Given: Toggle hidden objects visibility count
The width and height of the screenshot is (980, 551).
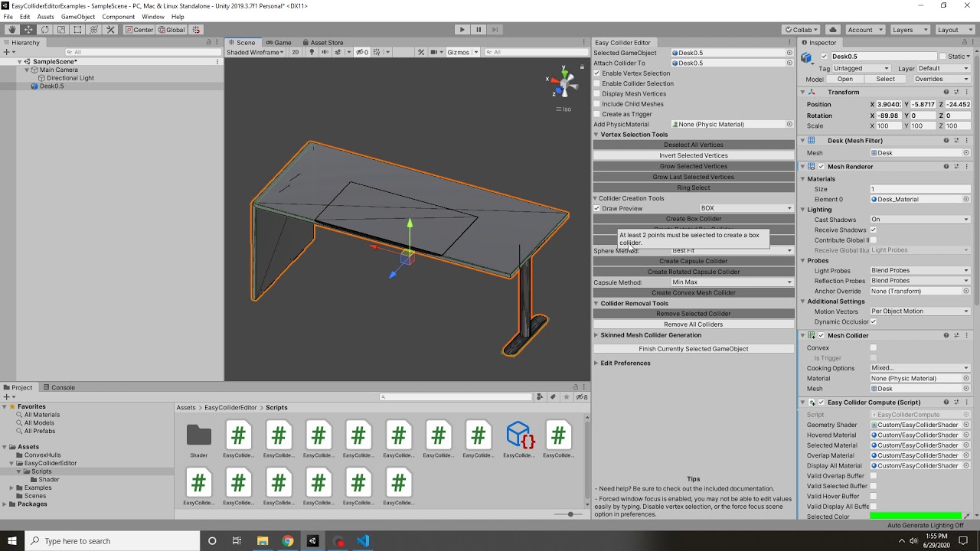Looking at the screenshot, I should (x=362, y=52).
